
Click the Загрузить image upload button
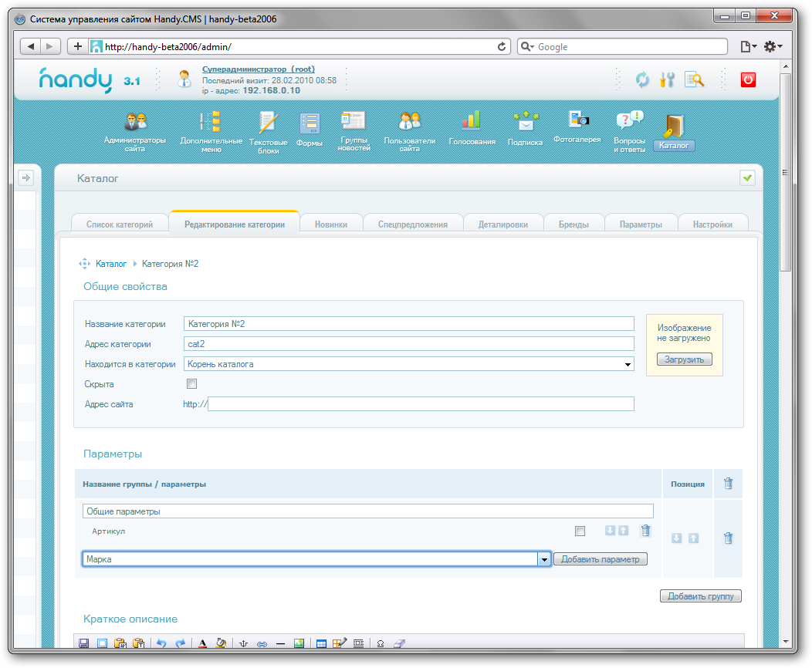tap(684, 359)
